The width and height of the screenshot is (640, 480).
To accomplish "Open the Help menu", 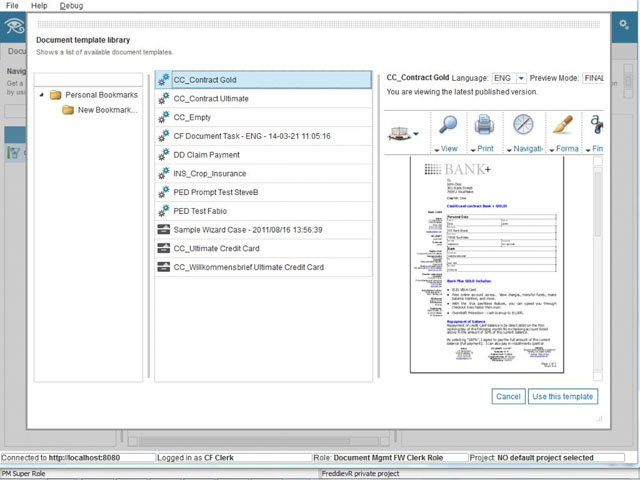I will (39, 6).
